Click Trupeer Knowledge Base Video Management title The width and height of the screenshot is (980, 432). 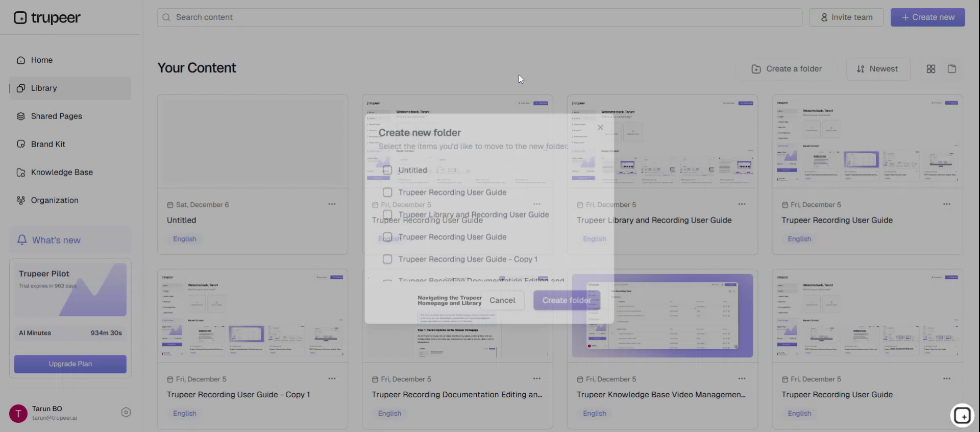(x=661, y=395)
